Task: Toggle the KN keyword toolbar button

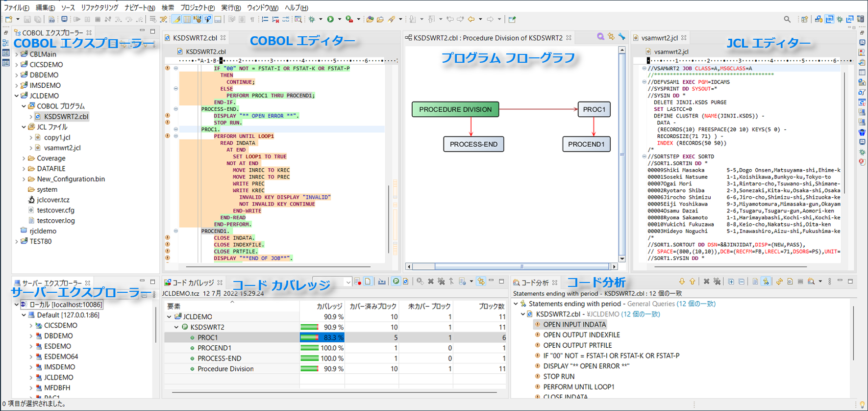Action: pos(197,20)
